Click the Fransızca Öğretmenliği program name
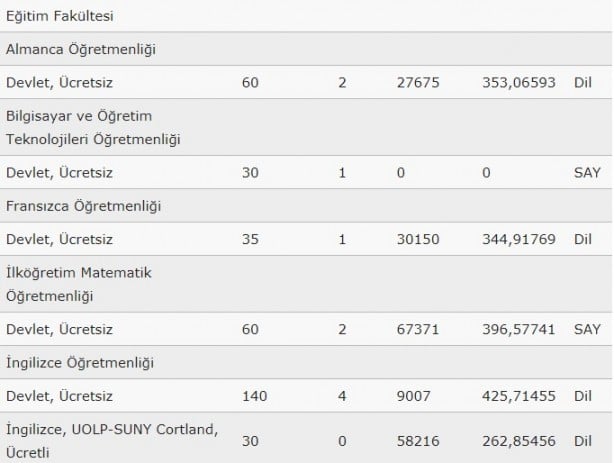Image resolution: width=614 pixels, height=463 pixels. click(83, 206)
